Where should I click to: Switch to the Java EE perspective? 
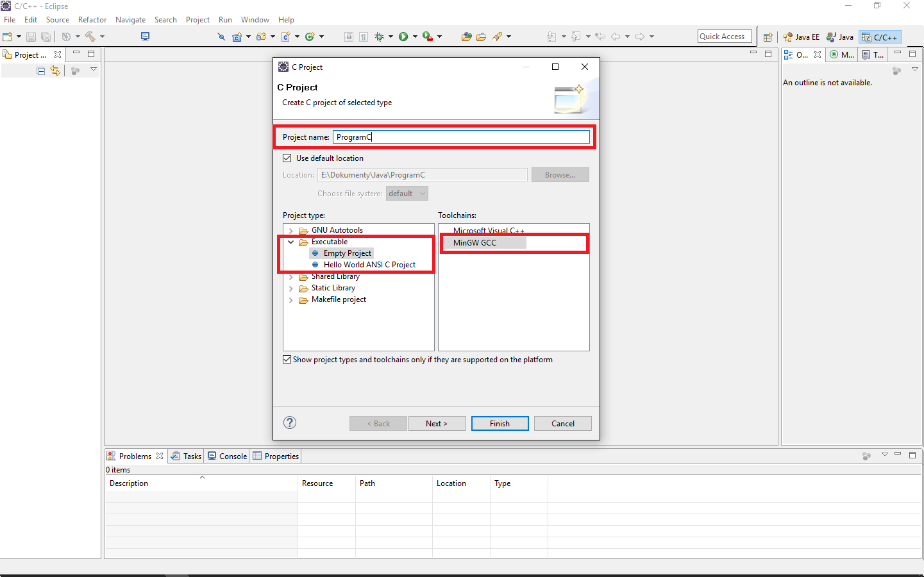point(802,37)
